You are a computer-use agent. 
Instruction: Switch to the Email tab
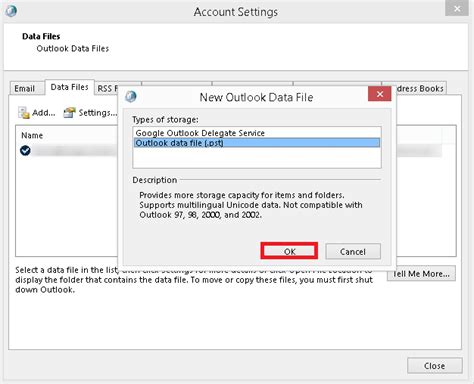26,89
